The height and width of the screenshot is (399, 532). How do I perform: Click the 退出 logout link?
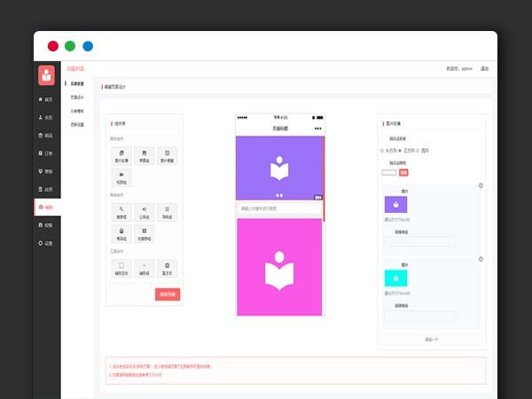(x=484, y=68)
